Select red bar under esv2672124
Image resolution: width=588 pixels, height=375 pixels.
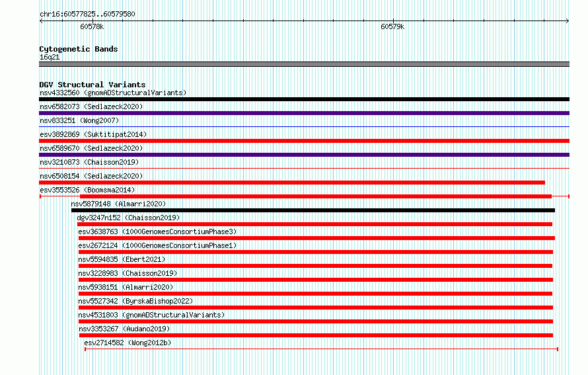click(x=316, y=252)
